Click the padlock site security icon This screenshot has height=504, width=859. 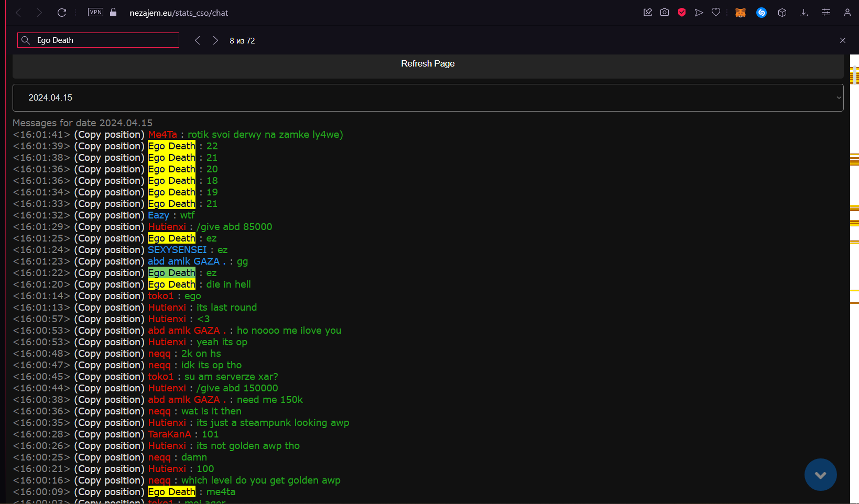pyautogui.click(x=113, y=13)
